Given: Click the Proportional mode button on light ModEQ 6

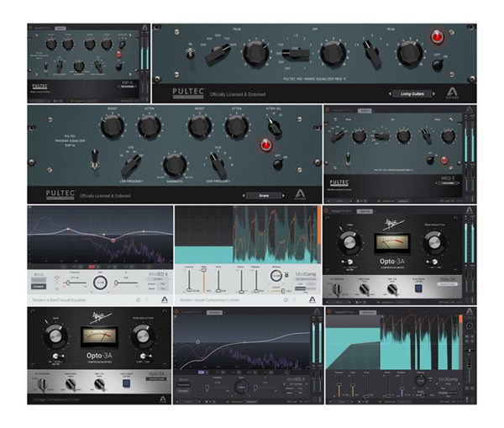Looking at the screenshot, I should tap(39, 280).
